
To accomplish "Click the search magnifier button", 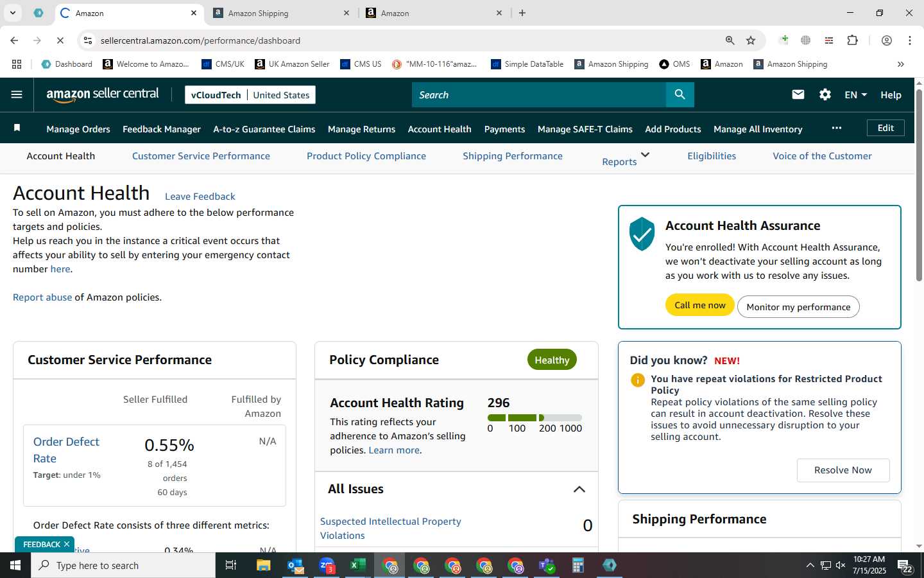I will pyautogui.click(x=680, y=94).
